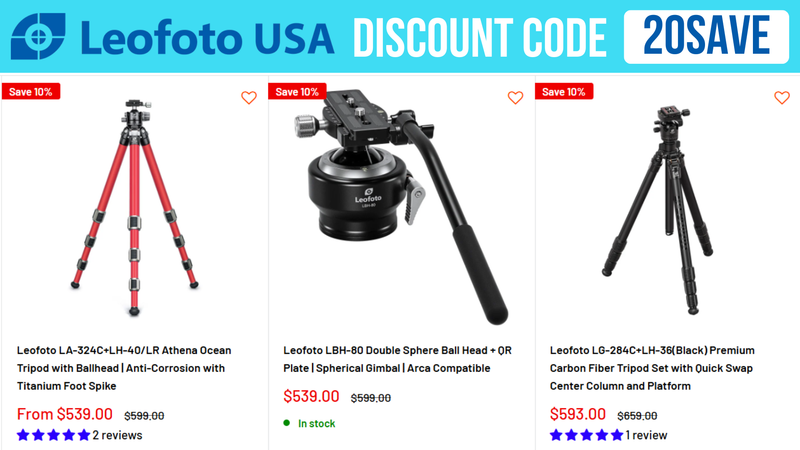Add the red Athena Ocean tripod to wishlist

(249, 97)
